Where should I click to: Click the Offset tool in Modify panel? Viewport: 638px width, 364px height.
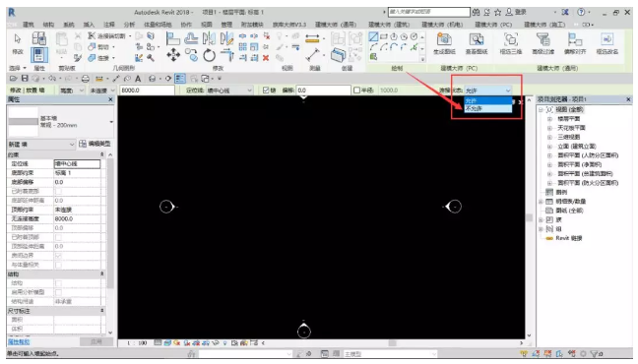pos(191,39)
